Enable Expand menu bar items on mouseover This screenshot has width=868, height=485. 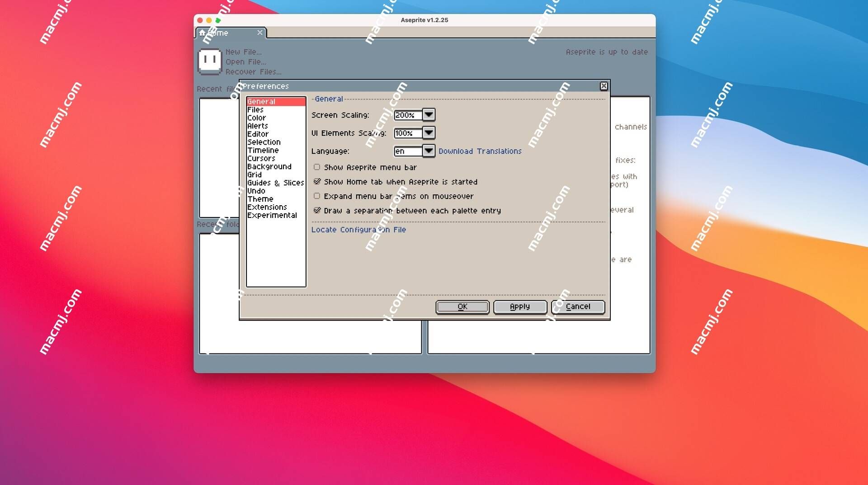point(317,196)
